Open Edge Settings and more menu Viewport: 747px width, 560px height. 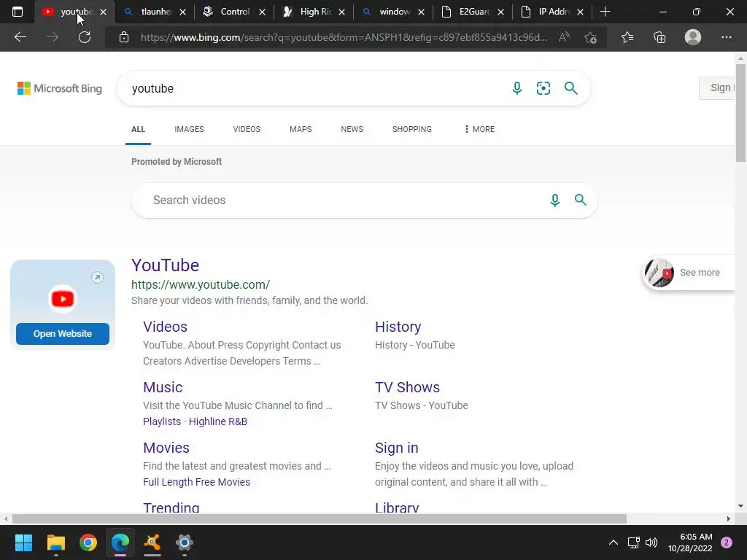click(x=726, y=37)
